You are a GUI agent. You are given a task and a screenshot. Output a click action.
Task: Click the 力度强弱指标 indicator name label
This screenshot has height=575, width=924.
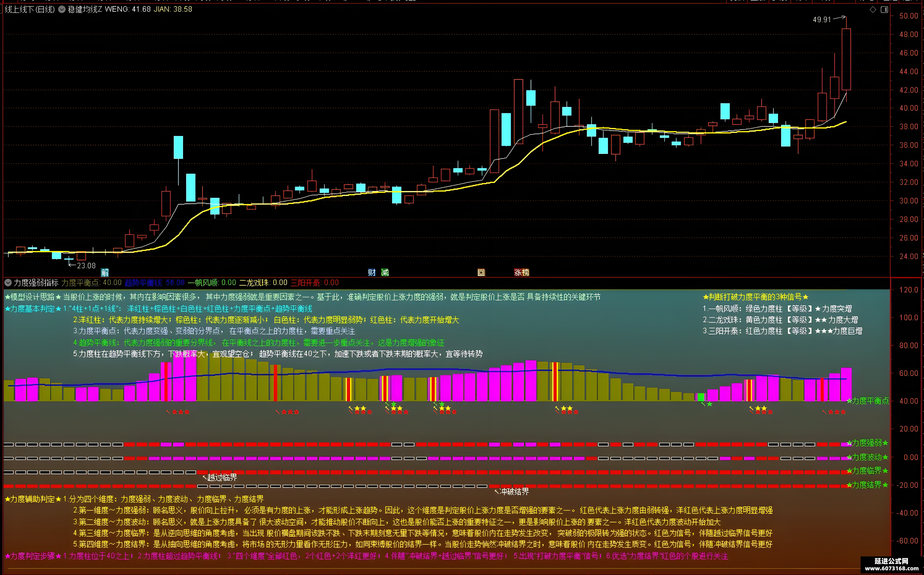click(36, 283)
